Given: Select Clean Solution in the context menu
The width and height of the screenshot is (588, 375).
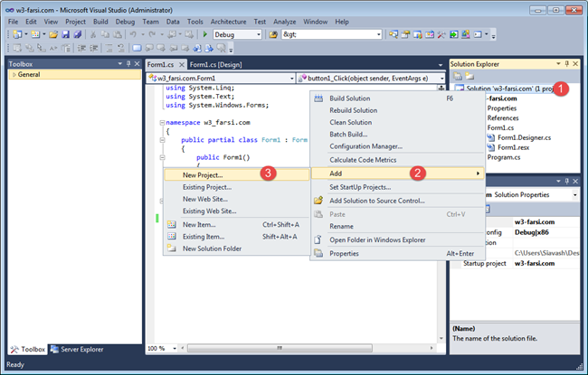Looking at the screenshot, I should 397,123.
